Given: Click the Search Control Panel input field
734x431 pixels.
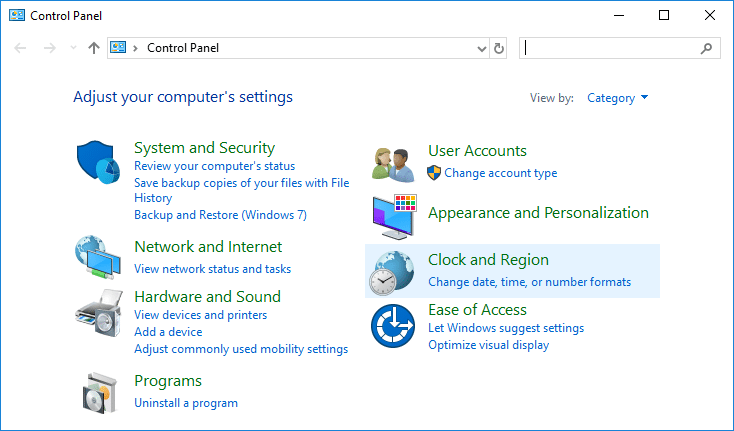Looking at the screenshot, I should coord(610,48).
